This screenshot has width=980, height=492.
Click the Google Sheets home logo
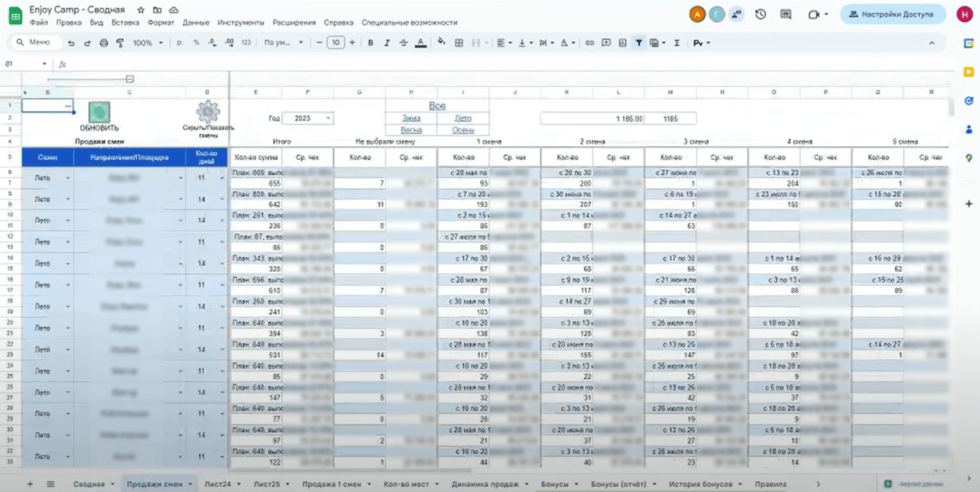[x=14, y=15]
